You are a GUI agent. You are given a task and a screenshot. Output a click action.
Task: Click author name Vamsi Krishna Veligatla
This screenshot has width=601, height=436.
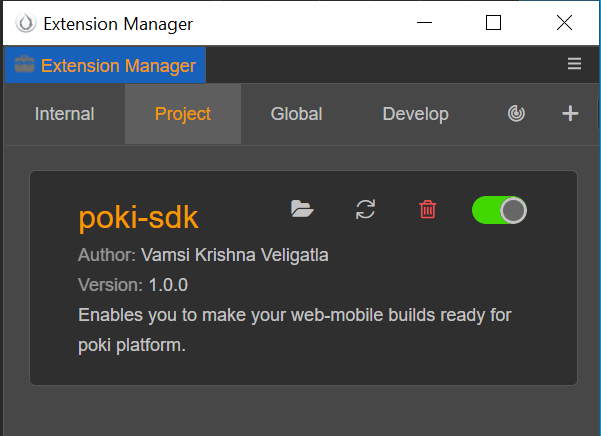[235, 255]
